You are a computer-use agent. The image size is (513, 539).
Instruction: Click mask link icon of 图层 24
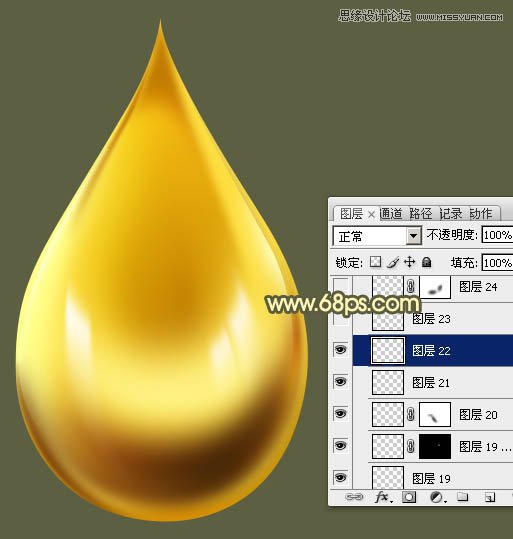pos(411,286)
